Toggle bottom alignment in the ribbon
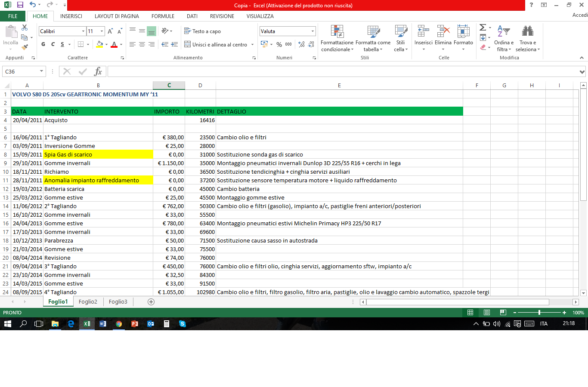Viewport: 588px width, 387px height. point(152,31)
